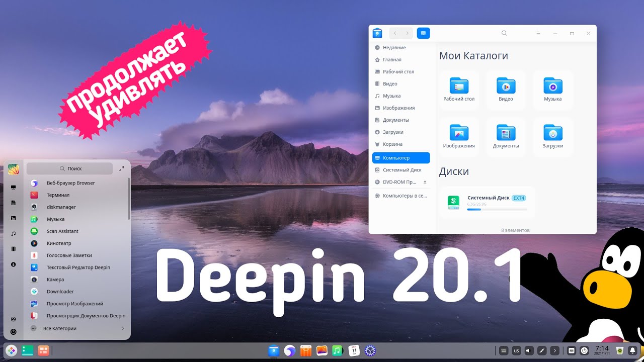The image size is (644, 362).
Task: Open notifications bell on taskbar
Action: 632,350
